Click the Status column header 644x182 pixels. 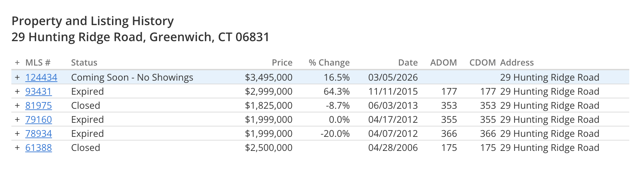[84, 63]
